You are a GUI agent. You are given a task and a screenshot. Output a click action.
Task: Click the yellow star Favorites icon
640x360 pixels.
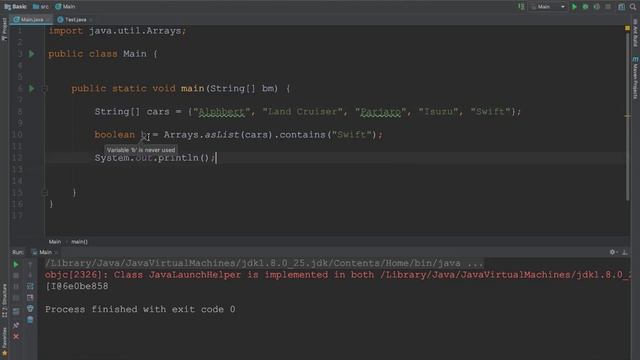[x=4, y=353]
